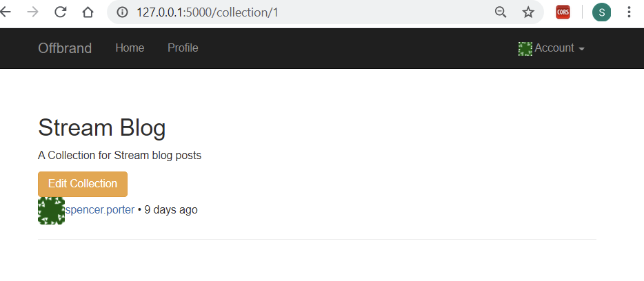644x281 pixels.
Task: Click the author's green avatar thumbnail
Action: point(51,210)
